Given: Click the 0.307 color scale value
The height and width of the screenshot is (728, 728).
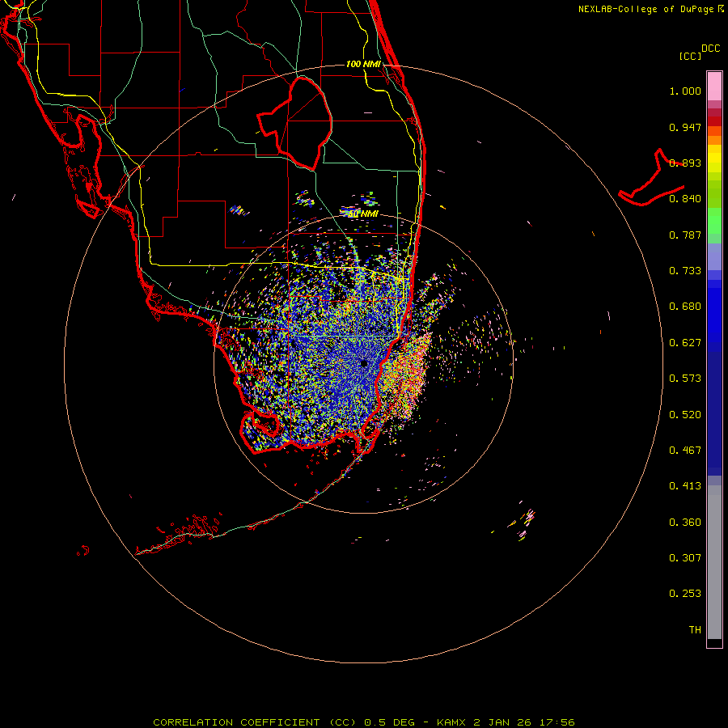Looking at the screenshot, I should (x=685, y=558).
